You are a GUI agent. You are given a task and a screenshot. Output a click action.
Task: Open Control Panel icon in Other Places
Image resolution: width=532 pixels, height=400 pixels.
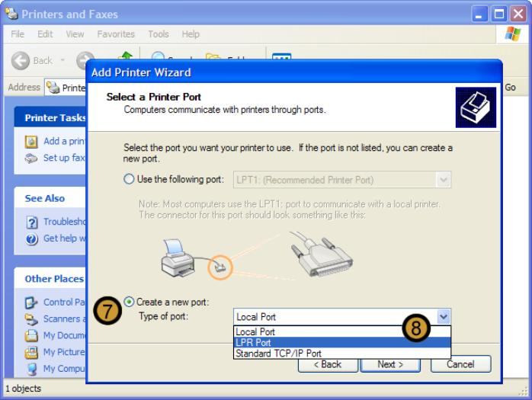pyautogui.click(x=31, y=302)
